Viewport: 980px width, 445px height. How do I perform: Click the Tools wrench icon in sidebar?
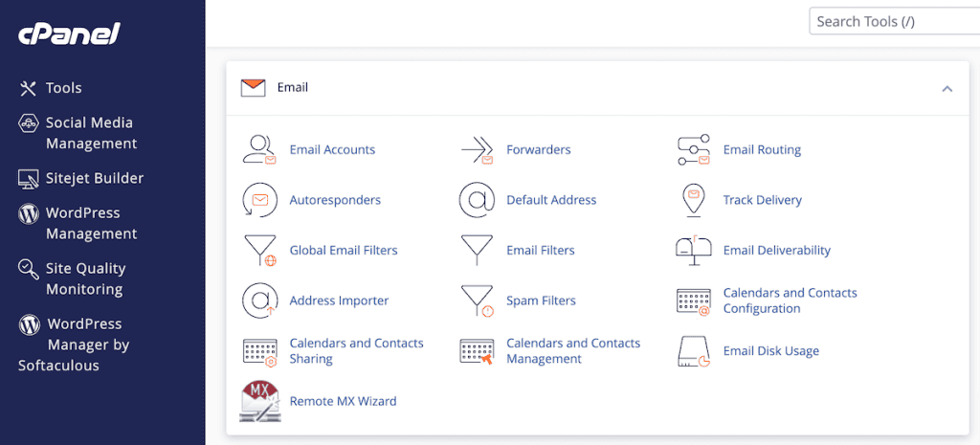point(28,88)
